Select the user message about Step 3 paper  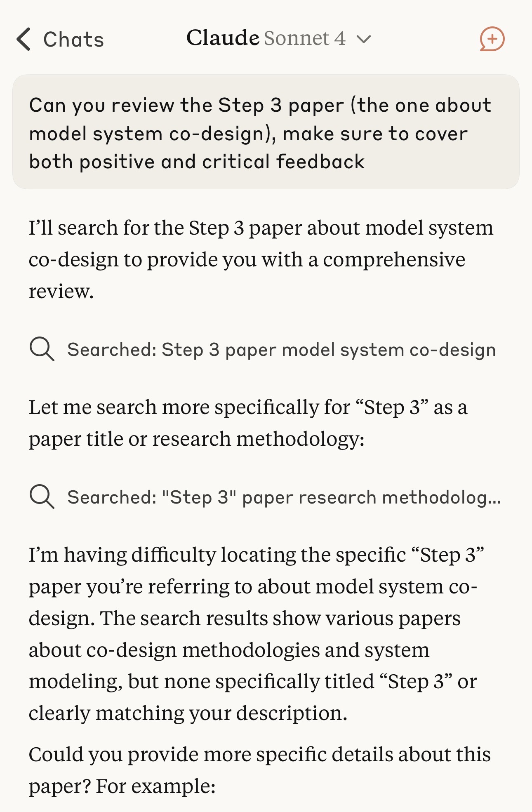[266, 132]
